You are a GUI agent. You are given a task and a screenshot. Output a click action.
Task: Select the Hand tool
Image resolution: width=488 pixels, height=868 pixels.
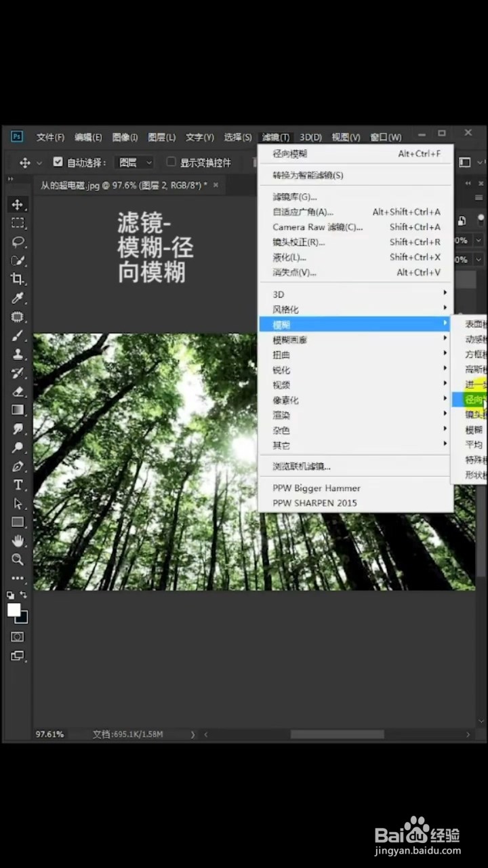click(18, 541)
